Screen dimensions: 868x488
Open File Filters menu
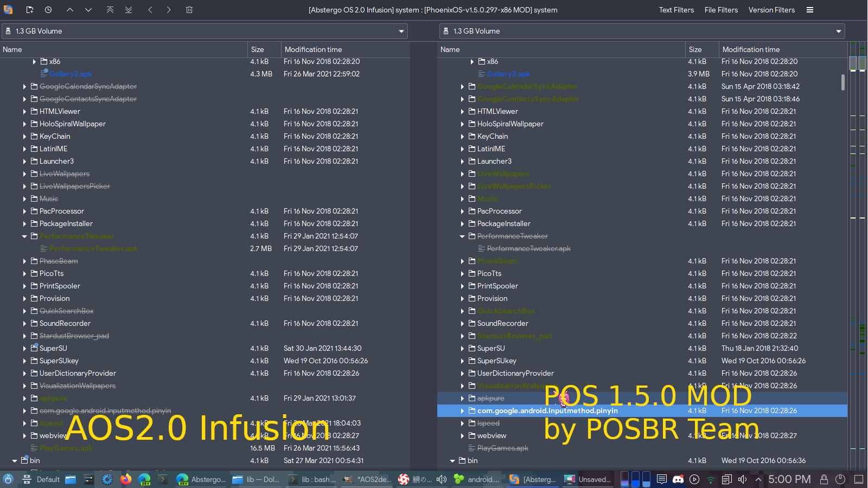point(721,10)
